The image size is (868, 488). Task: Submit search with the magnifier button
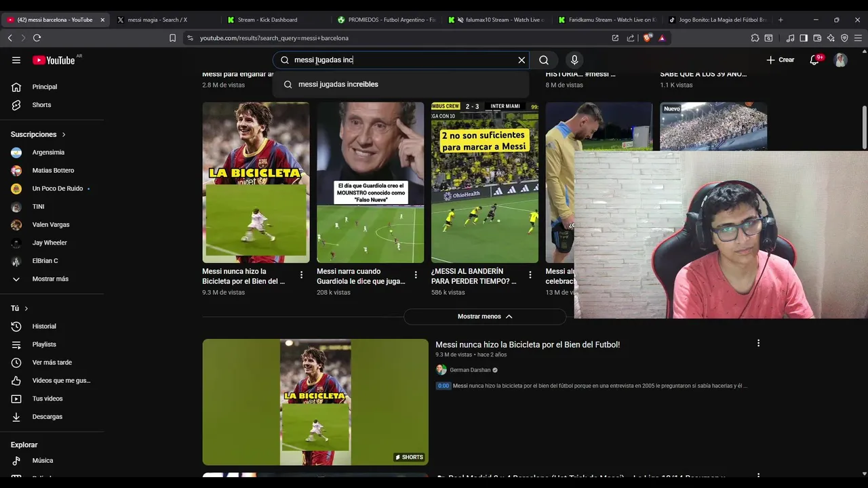tap(544, 60)
